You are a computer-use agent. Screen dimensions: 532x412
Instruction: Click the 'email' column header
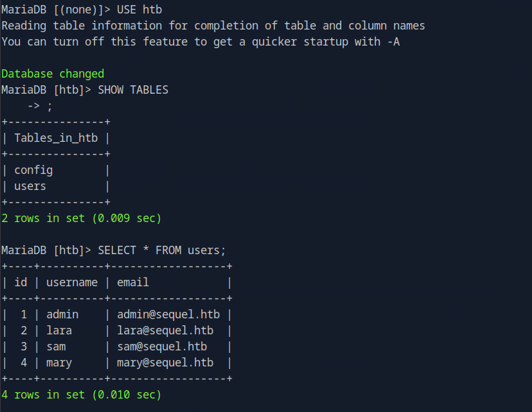coord(133,282)
